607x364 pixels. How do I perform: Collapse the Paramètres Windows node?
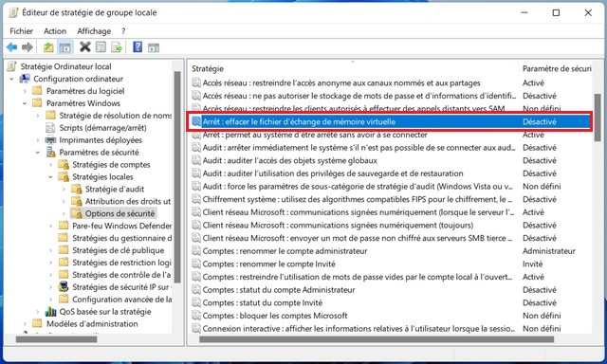pyautogui.click(x=25, y=103)
